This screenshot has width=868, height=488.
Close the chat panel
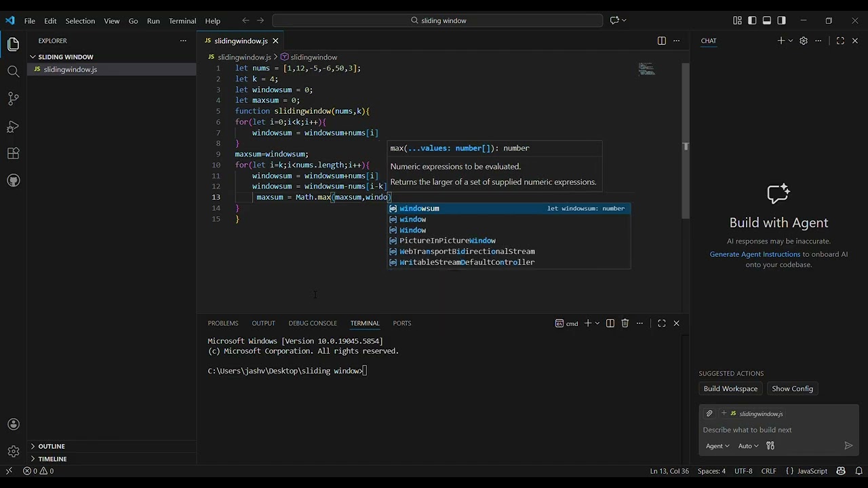854,41
